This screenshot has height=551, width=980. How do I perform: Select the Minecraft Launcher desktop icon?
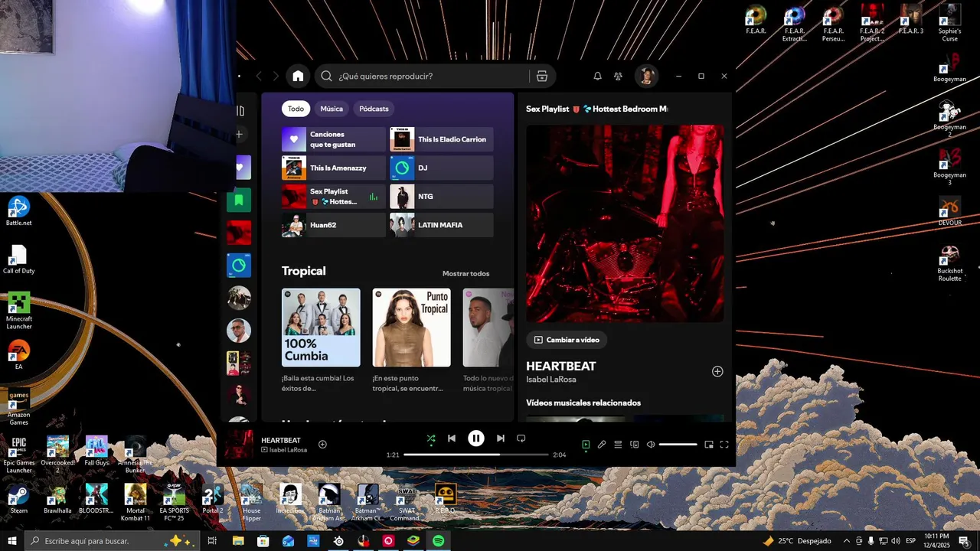point(18,311)
